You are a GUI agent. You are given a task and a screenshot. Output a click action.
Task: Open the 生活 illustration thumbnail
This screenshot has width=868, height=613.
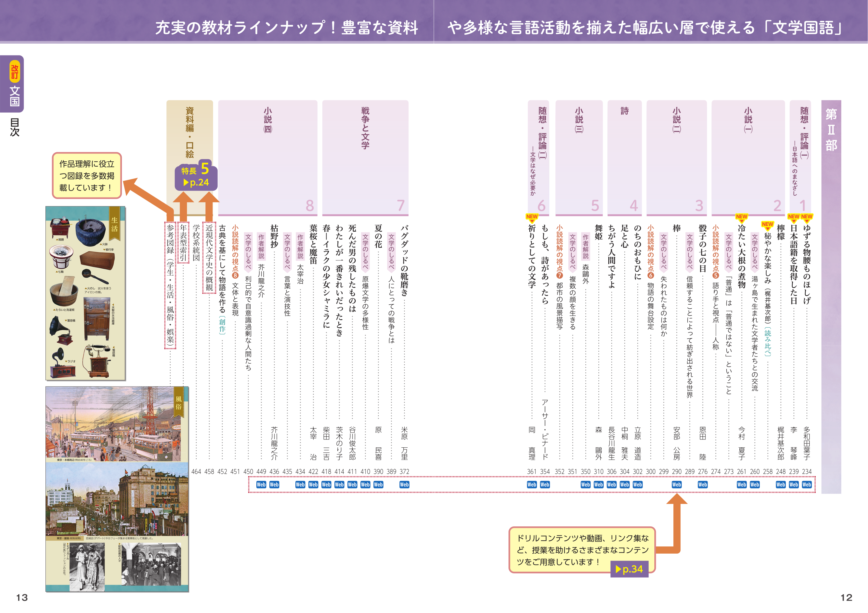tap(85, 293)
